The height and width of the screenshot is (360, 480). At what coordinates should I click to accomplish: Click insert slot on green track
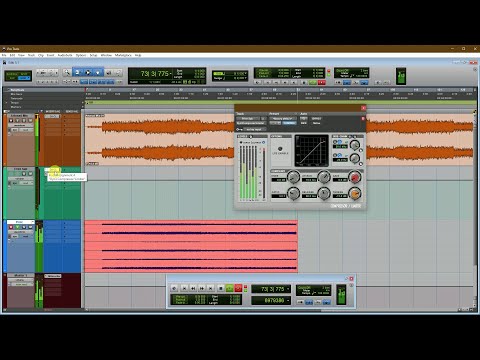click(52, 170)
